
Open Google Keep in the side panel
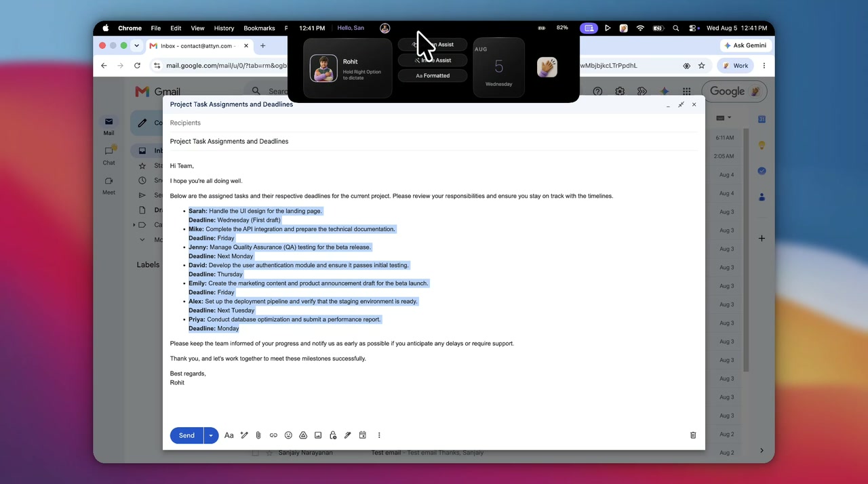(762, 145)
